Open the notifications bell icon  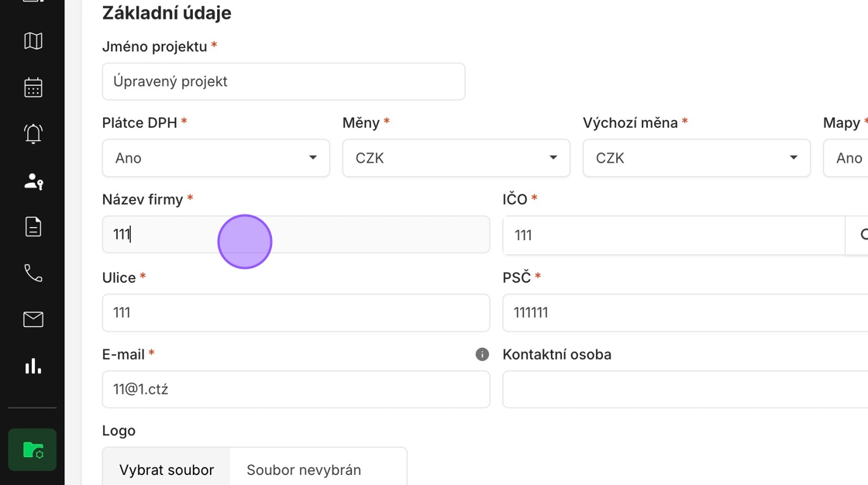point(33,134)
